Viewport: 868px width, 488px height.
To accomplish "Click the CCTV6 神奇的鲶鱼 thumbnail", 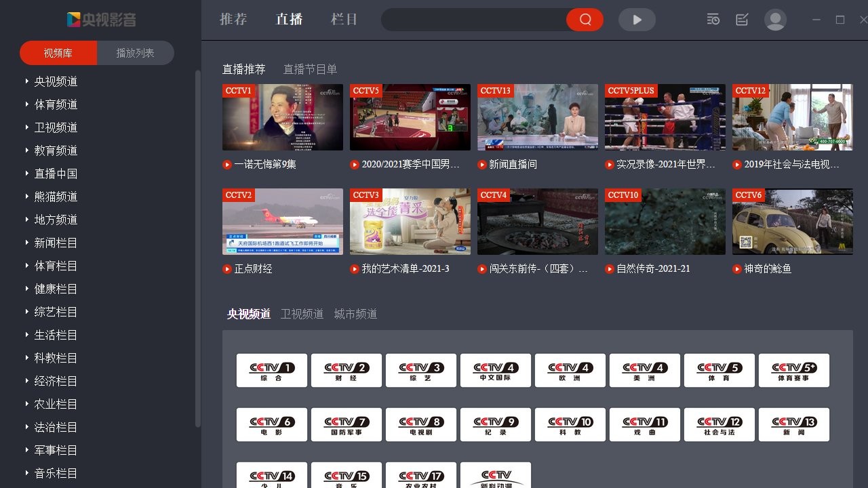I will click(792, 222).
